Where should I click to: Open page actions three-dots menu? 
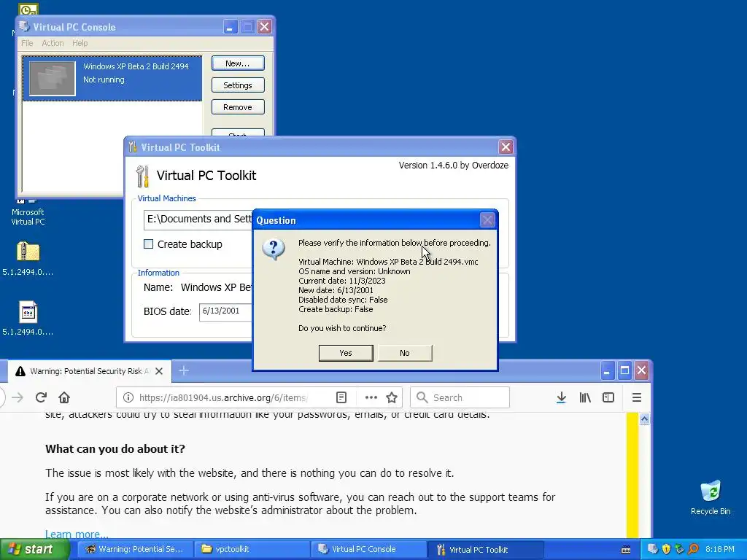tap(371, 397)
